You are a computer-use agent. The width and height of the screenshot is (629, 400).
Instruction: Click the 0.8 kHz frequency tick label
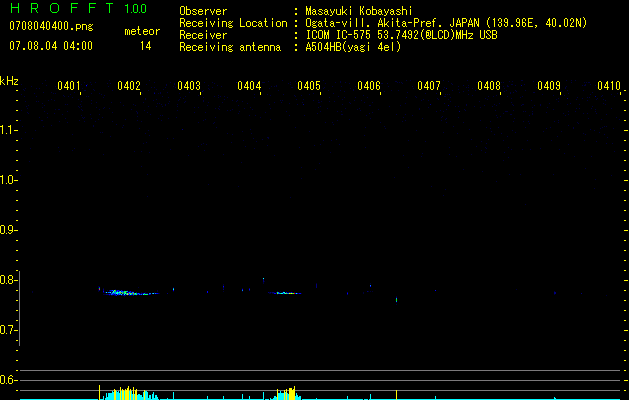(x=7, y=280)
